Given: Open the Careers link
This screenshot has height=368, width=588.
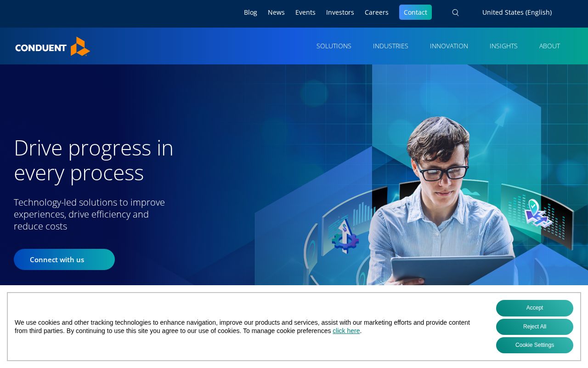Looking at the screenshot, I should tap(377, 12).
